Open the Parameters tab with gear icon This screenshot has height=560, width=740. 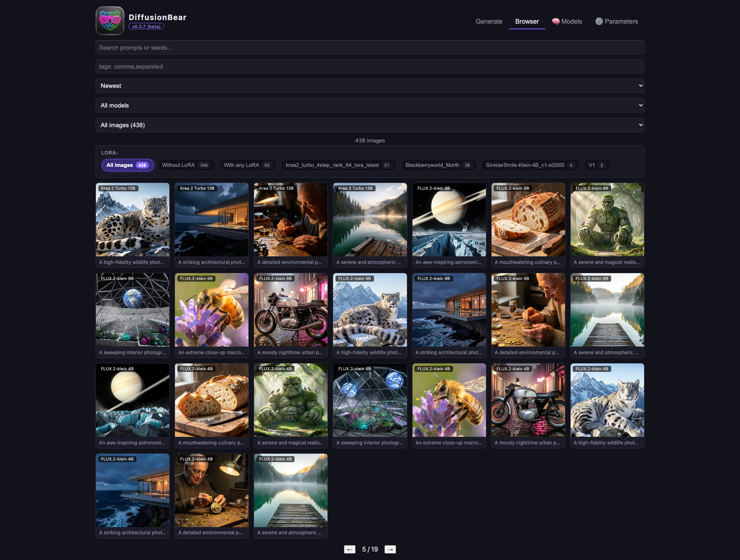pos(616,21)
